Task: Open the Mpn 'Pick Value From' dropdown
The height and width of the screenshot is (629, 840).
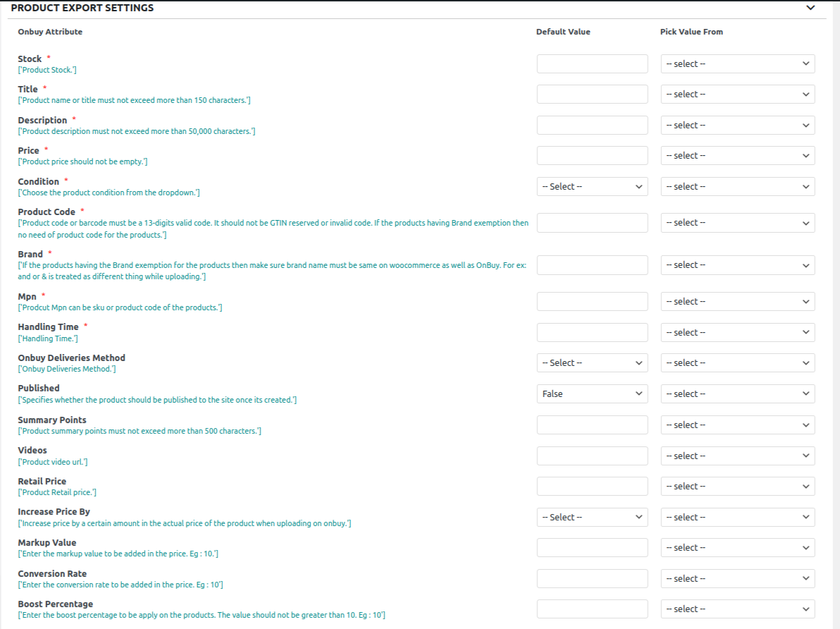Action: click(738, 301)
